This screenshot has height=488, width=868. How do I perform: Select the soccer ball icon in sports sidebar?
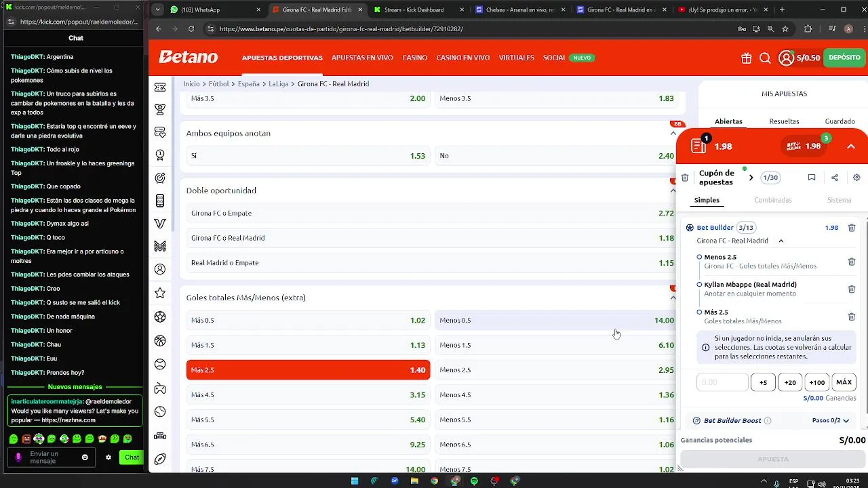(x=160, y=317)
